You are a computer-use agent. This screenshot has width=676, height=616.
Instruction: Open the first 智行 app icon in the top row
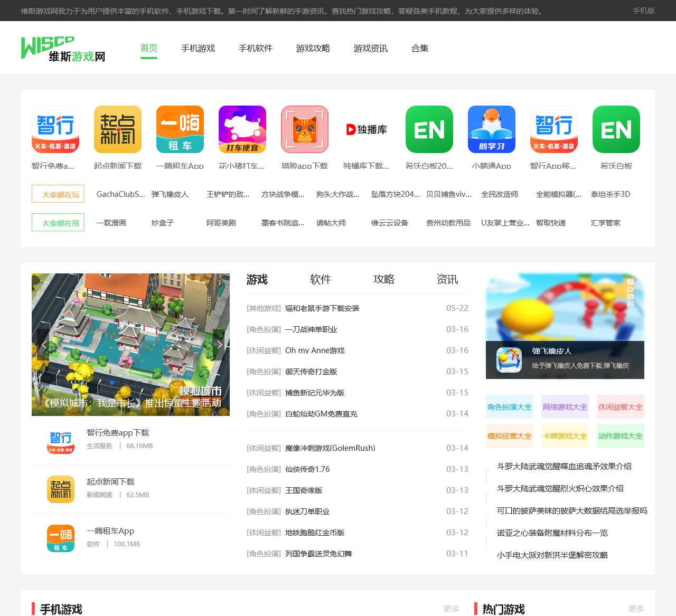click(x=55, y=129)
